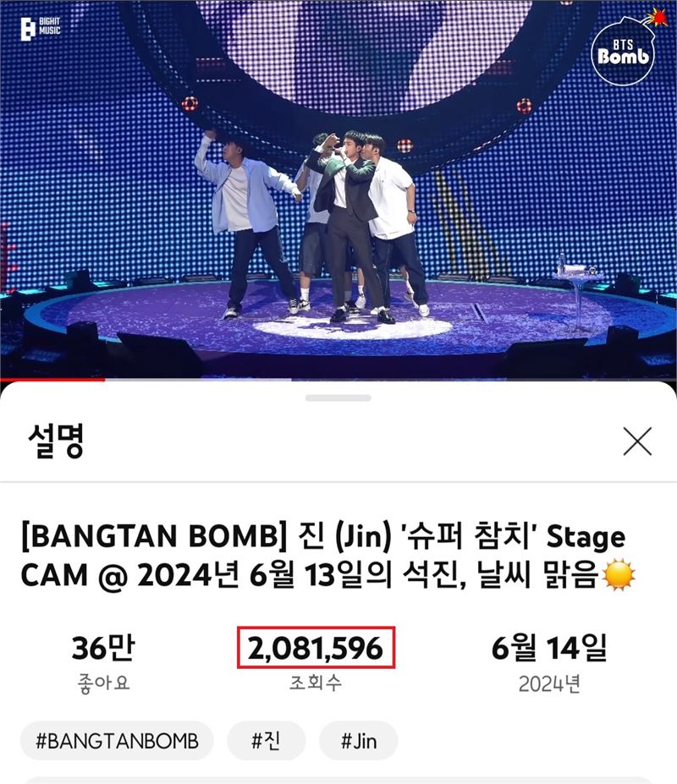677x784 pixels.
Task: Click the 36만 likes count
Action: [x=103, y=648]
